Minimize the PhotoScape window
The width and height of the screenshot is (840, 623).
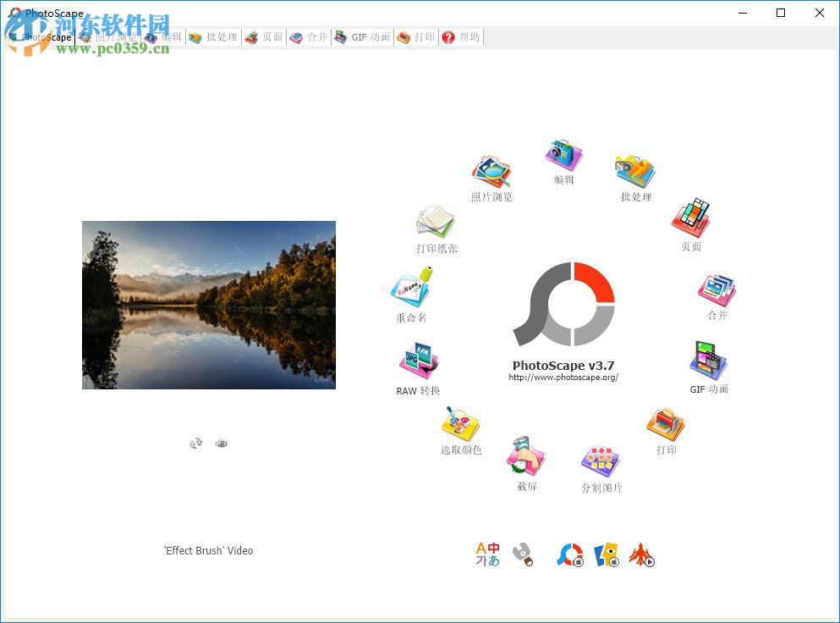[x=743, y=13]
